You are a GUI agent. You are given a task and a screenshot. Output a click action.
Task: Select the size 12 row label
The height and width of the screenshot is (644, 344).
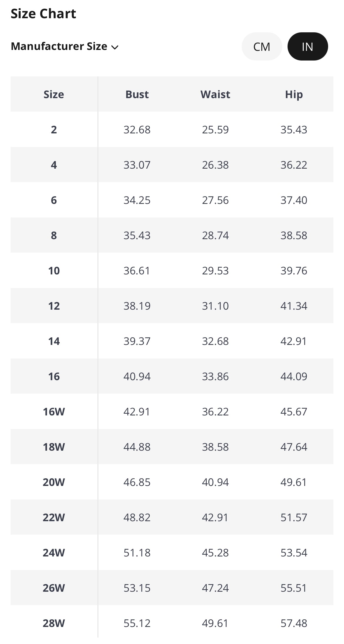(54, 306)
